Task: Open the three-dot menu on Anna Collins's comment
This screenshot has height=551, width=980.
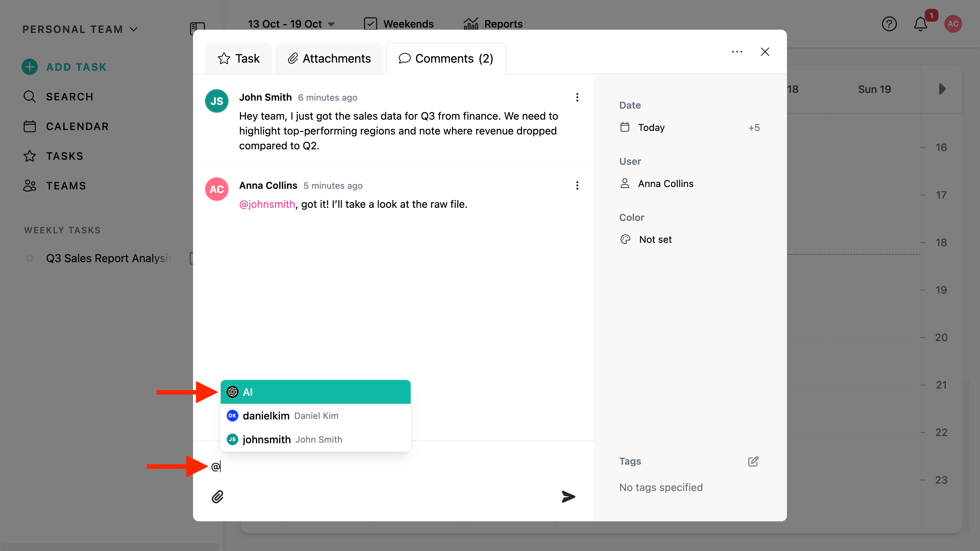Action: (x=577, y=186)
